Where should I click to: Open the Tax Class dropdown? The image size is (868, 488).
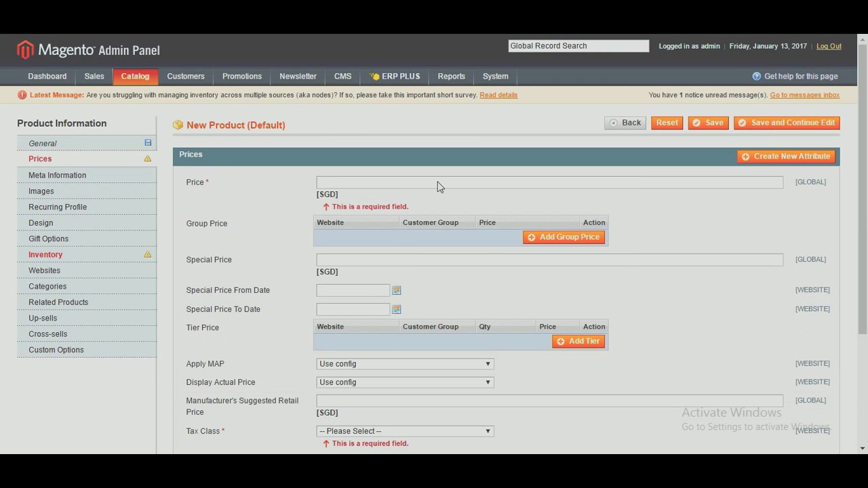click(405, 431)
